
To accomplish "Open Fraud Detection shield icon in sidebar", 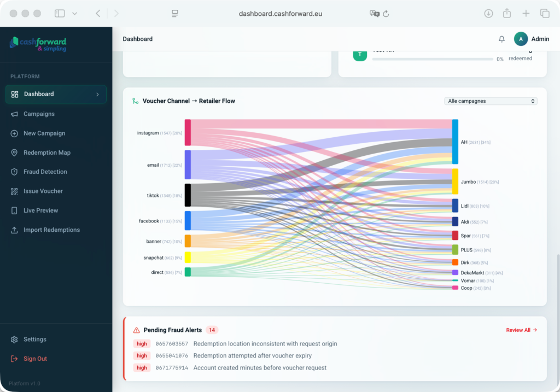I will tap(14, 172).
